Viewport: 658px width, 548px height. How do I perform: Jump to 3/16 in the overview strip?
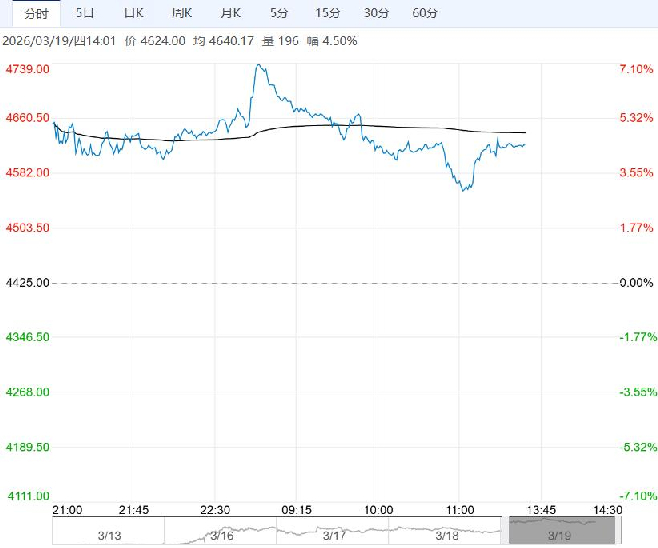(222, 535)
